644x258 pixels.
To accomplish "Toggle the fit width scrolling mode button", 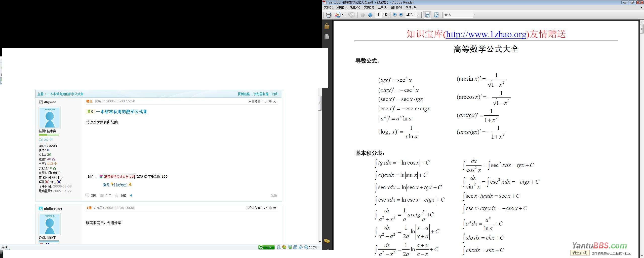I will [x=427, y=15].
